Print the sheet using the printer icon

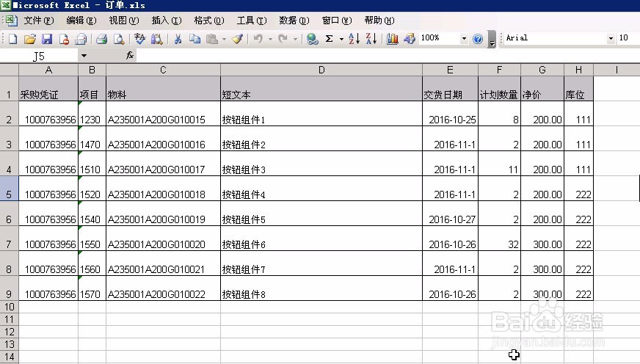click(x=101, y=39)
